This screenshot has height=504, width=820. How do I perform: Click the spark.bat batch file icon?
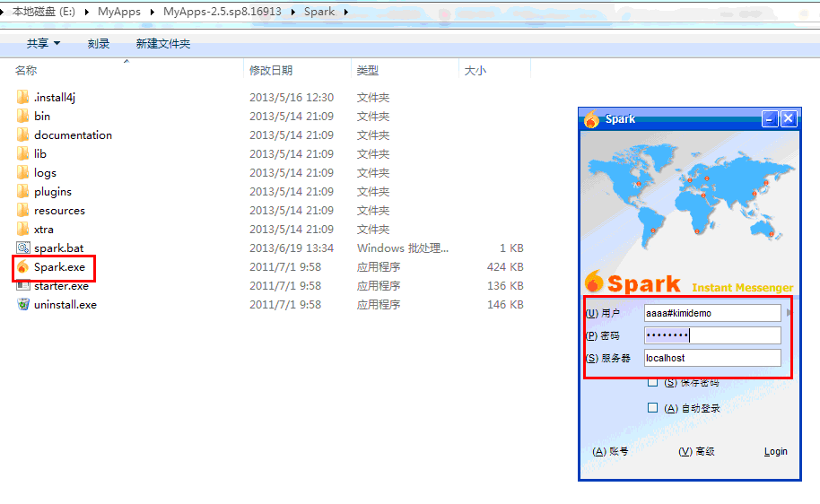coord(23,248)
